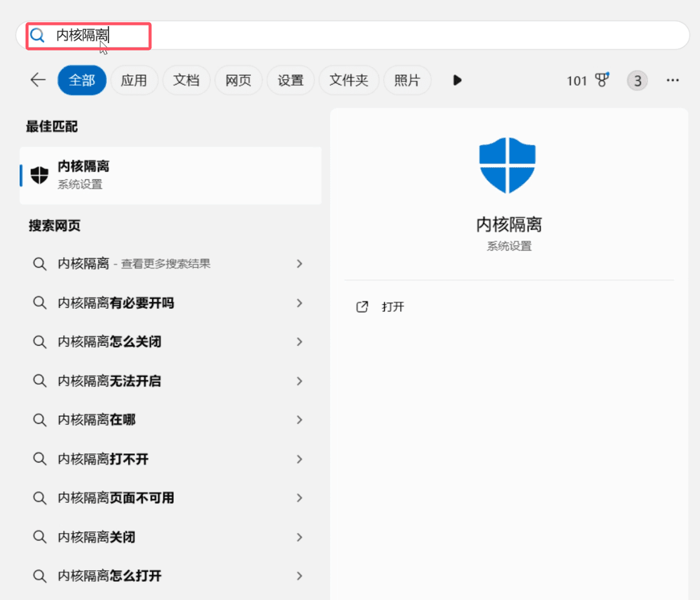
Task: Show more filters with the play arrow
Action: pyautogui.click(x=457, y=80)
